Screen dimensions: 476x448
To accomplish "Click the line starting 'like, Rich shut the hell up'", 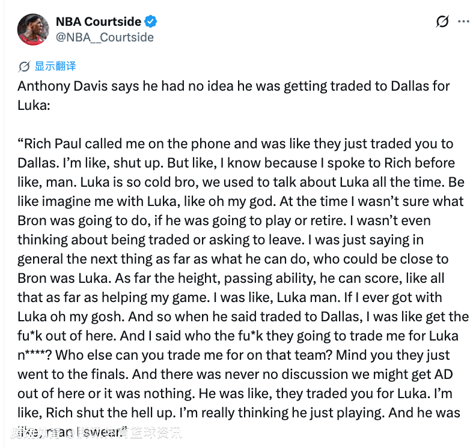I will [x=239, y=413].
